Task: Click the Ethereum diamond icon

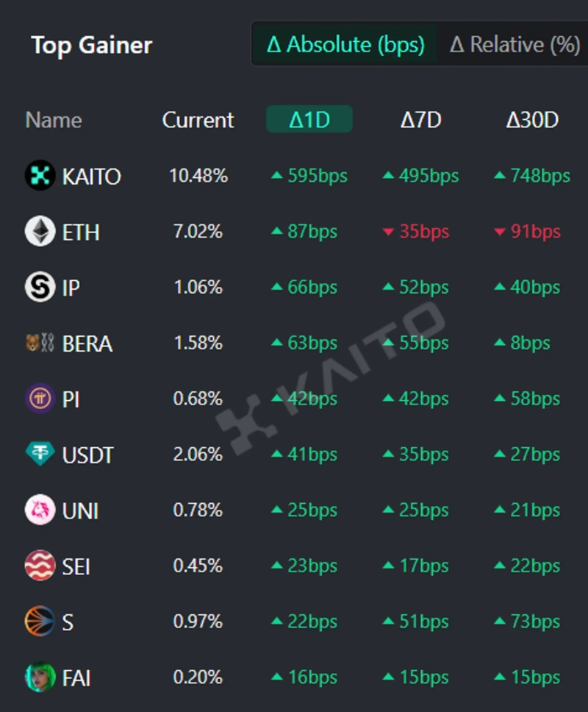Action: [40, 232]
